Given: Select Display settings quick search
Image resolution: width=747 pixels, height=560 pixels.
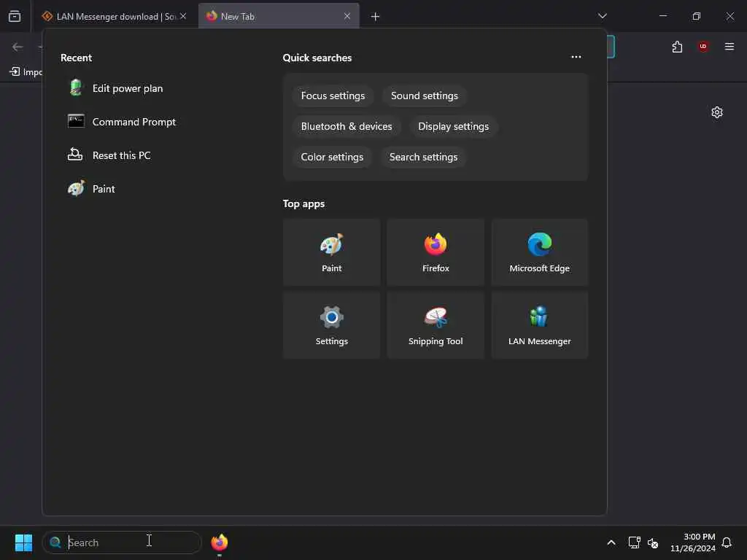Looking at the screenshot, I should click(453, 126).
